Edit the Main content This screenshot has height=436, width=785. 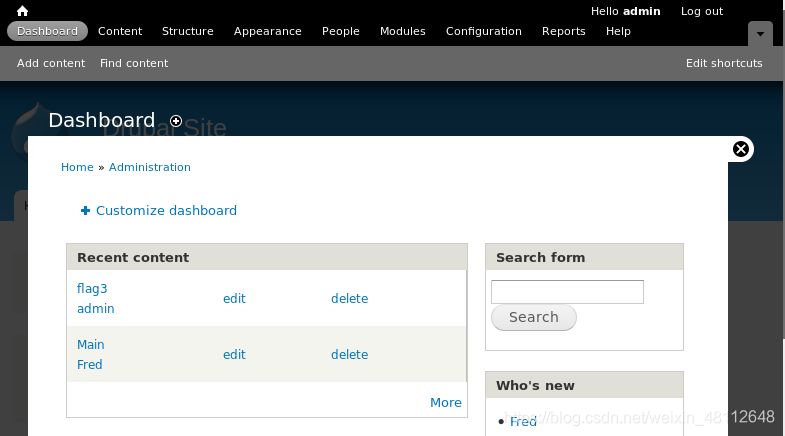pos(234,355)
